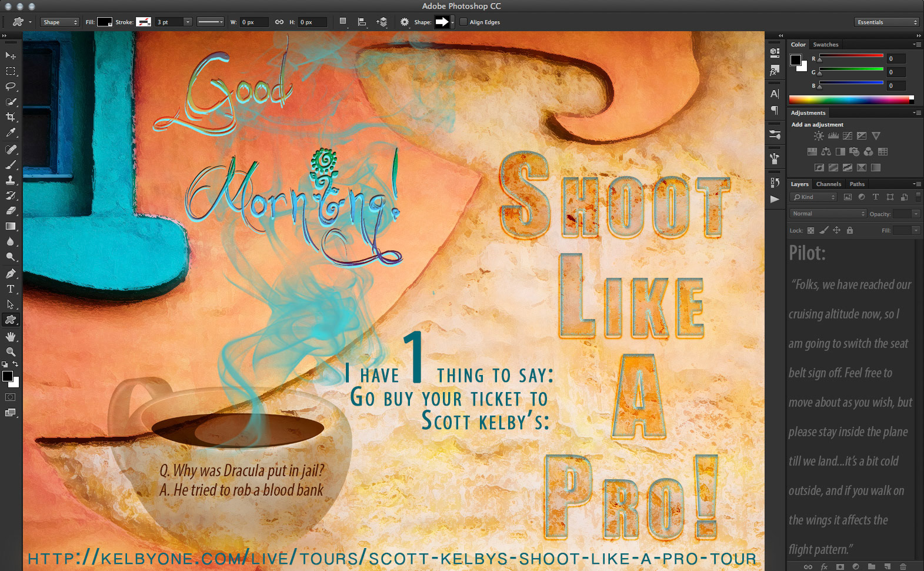Select the Move tool
The image size is (924, 571).
(x=11, y=55)
